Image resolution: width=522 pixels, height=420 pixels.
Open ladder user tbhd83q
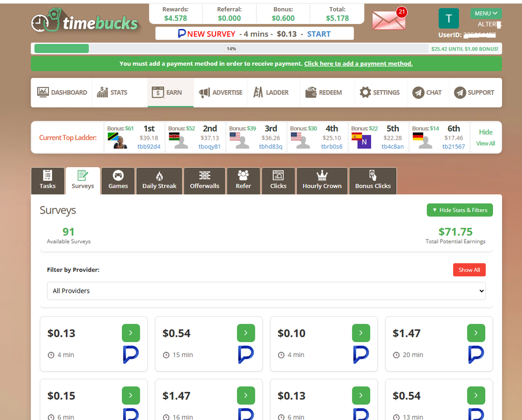click(x=271, y=146)
